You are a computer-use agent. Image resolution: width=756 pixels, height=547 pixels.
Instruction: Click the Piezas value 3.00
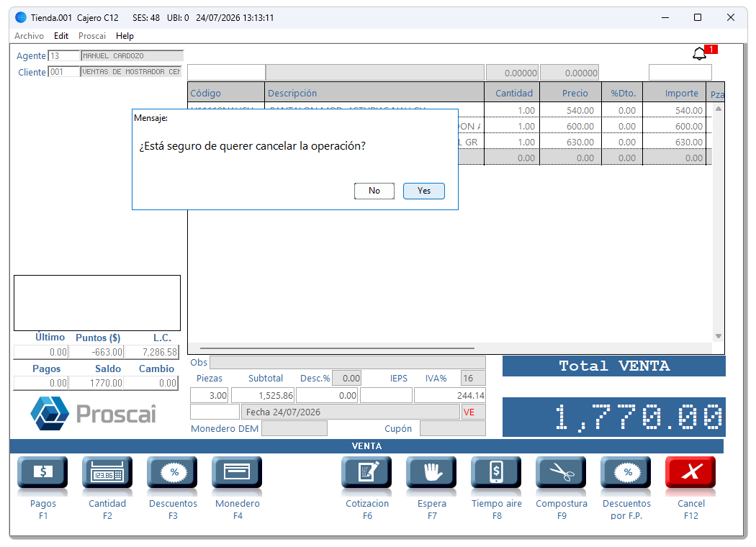210,396
